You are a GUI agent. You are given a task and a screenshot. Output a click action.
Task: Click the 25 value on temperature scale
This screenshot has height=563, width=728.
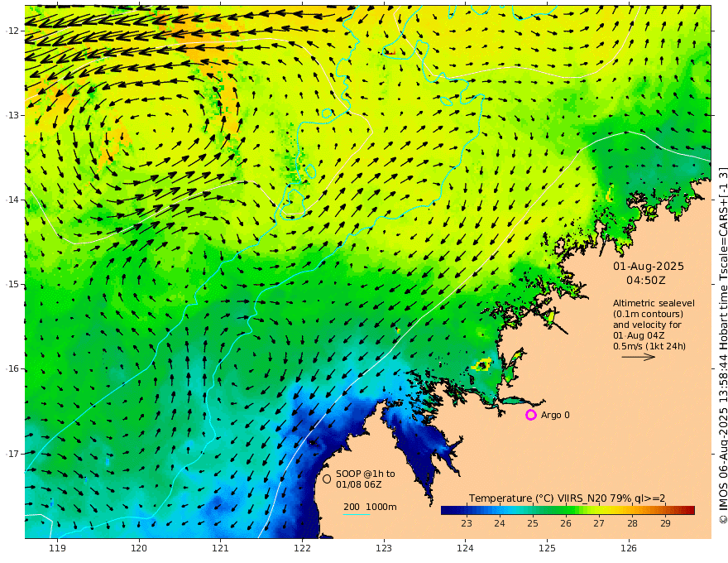[533, 523]
